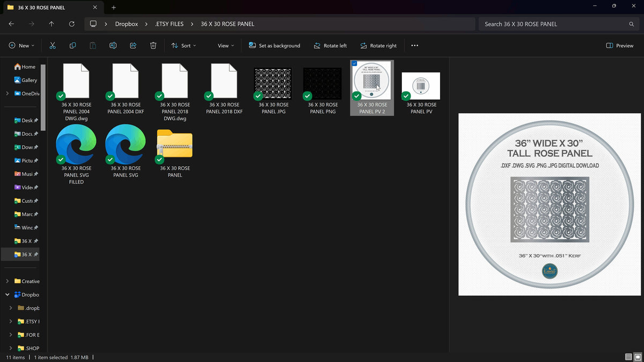Image resolution: width=644 pixels, height=362 pixels.
Task: Select the 36 X 30 ROSE PANEL SVG file
Action: tap(126, 152)
